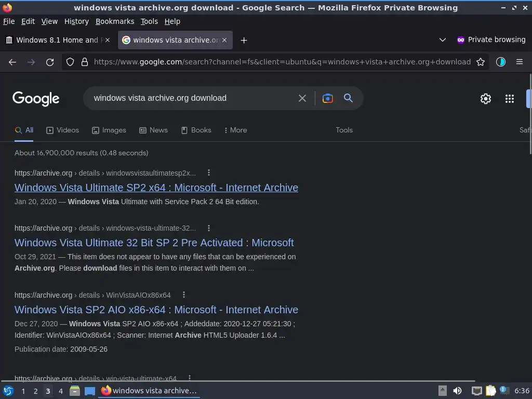Search by image with camera icon
Image resolution: width=532 pixels, height=399 pixels.
click(x=327, y=98)
